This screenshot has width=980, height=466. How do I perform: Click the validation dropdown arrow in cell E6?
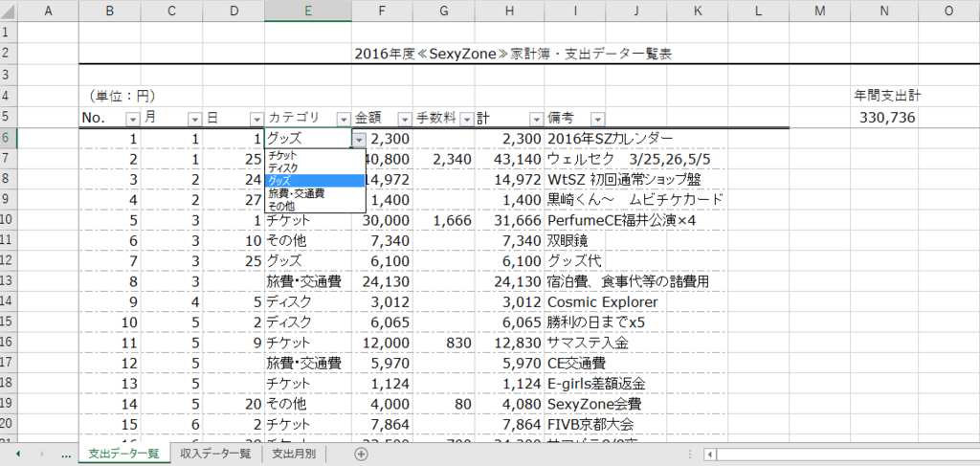[x=359, y=140]
